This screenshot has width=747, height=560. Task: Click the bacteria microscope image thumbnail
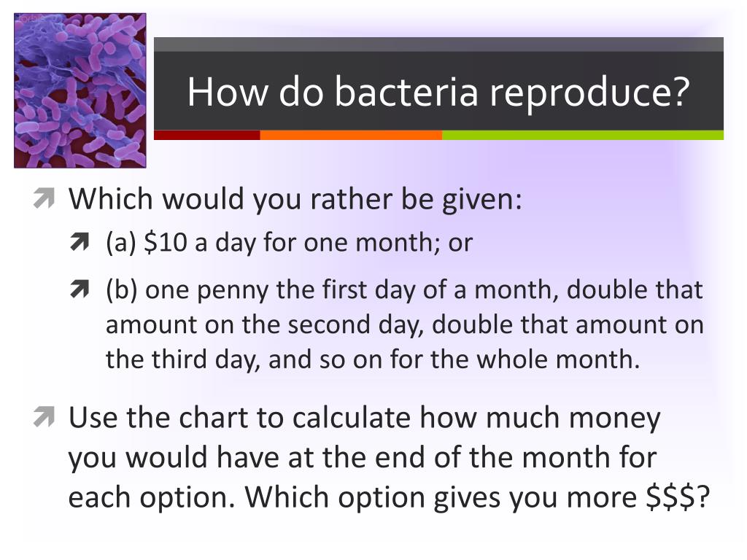click(x=80, y=90)
